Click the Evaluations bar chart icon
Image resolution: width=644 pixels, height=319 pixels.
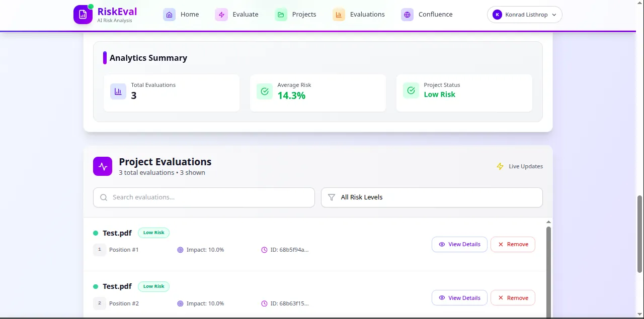(x=339, y=15)
